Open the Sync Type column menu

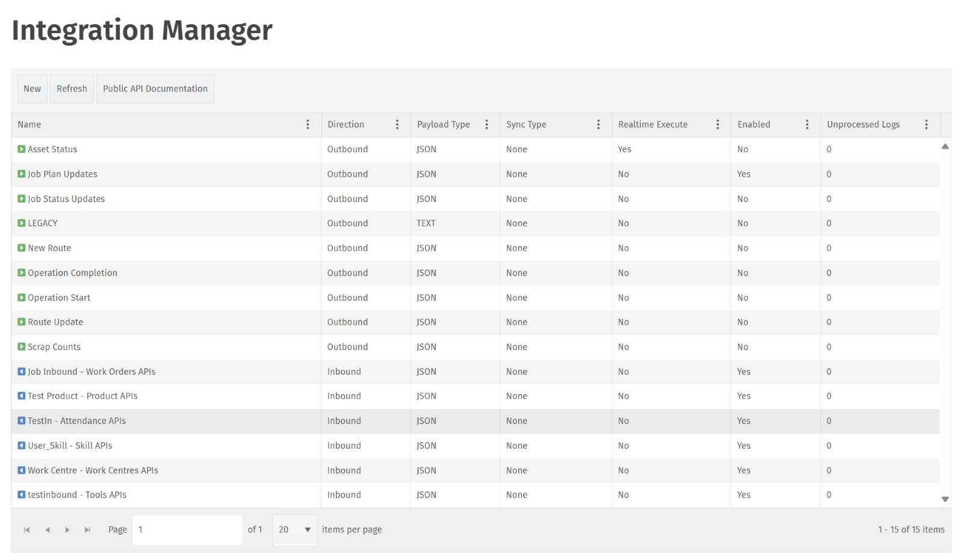pos(598,125)
